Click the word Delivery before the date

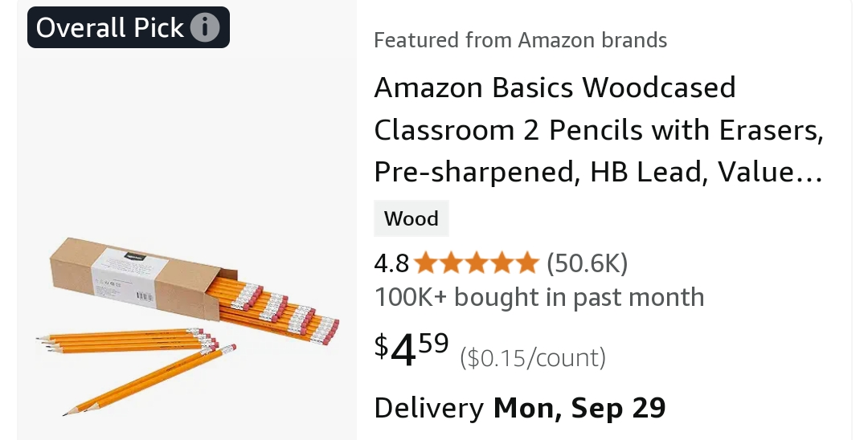pos(428,408)
